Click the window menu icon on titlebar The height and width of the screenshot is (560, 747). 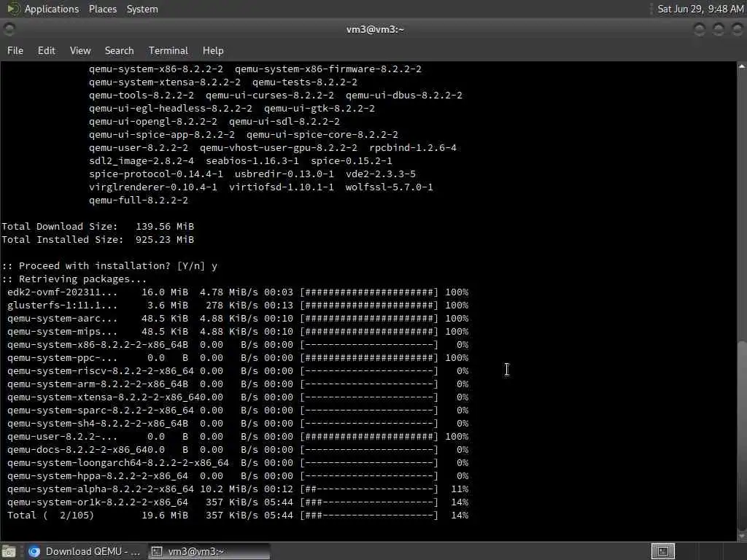click(x=9, y=29)
